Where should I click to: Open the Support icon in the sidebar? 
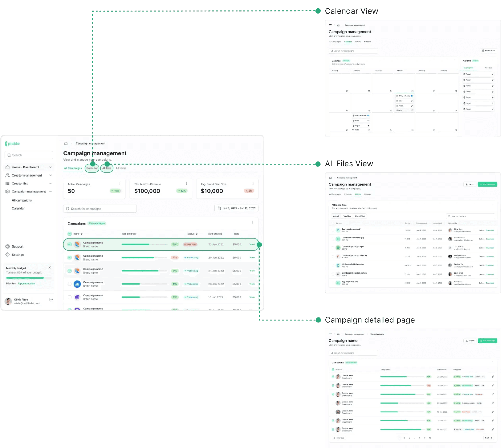(8, 246)
